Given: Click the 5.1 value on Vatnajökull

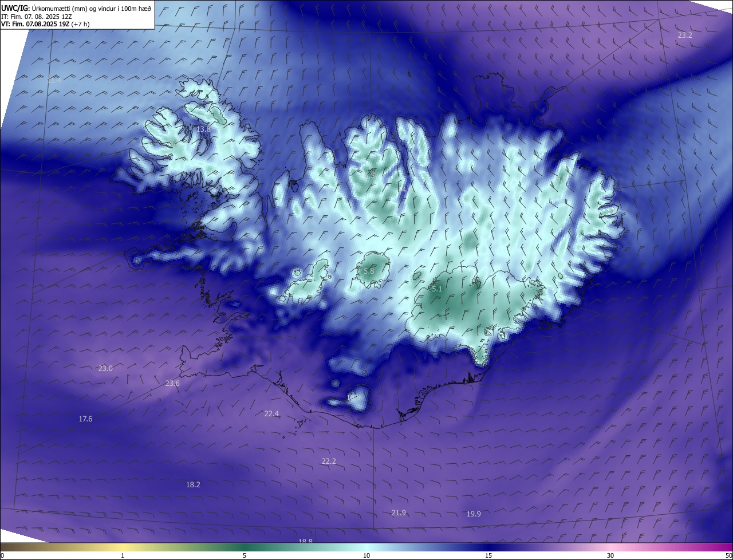Looking at the screenshot, I should (437, 289).
